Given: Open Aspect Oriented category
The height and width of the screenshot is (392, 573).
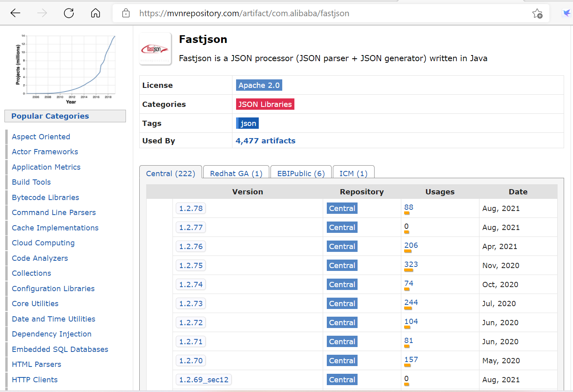Looking at the screenshot, I should tap(41, 136).
